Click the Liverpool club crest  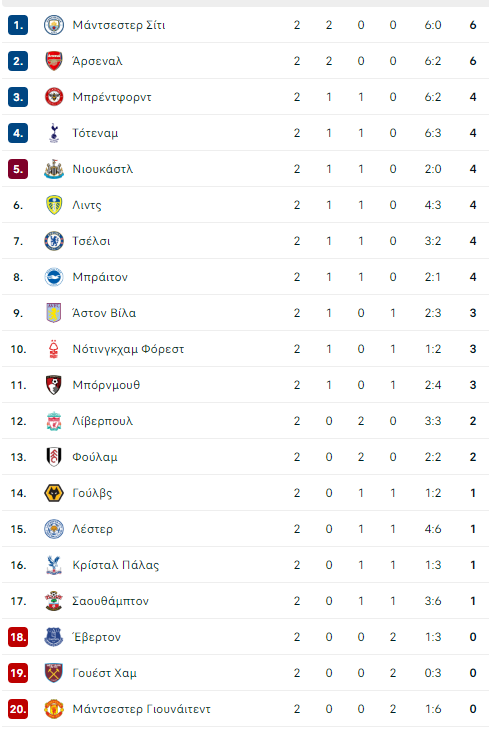coord(54,421)
